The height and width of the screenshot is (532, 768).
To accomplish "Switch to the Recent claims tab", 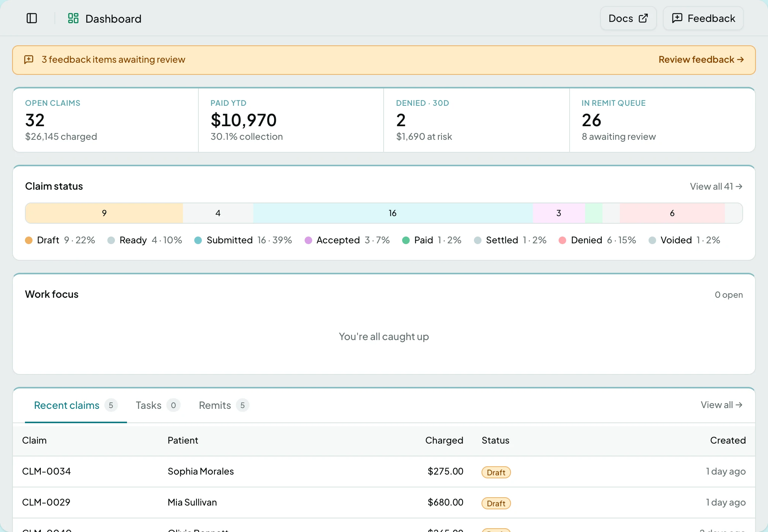I will 76,405.
